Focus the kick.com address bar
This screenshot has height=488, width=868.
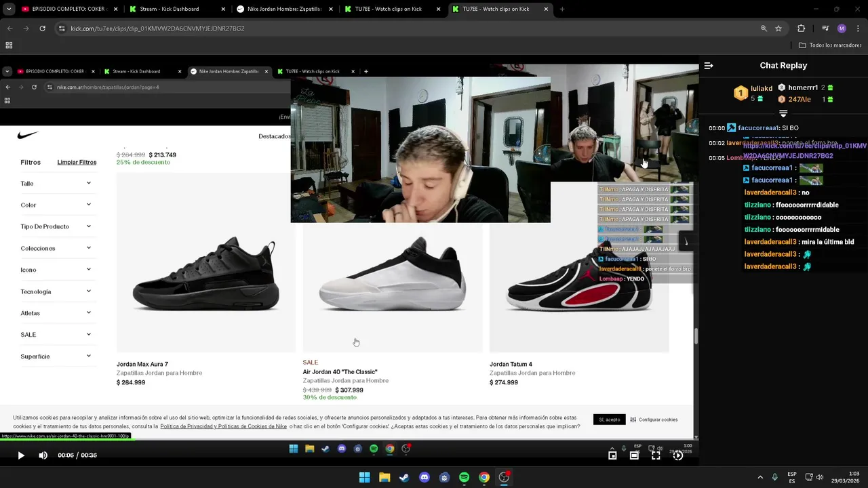coord(407,28)
